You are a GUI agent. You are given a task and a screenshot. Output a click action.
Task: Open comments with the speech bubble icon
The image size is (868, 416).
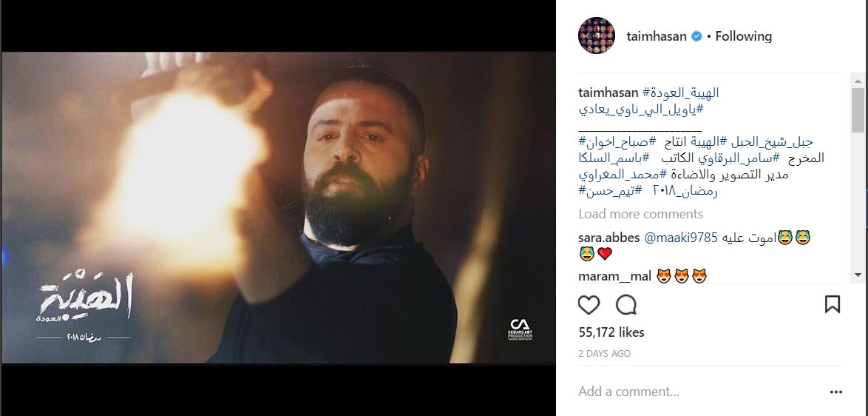(626, 305)
